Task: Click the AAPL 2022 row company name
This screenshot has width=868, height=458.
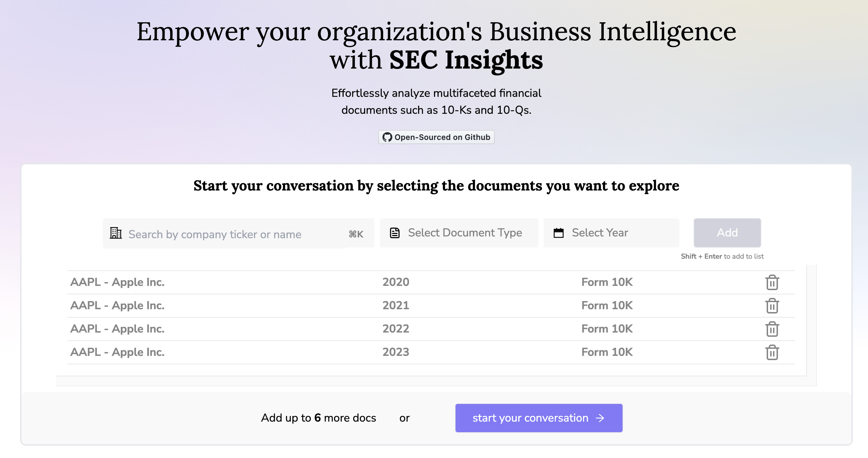Action: pos(118,329)
